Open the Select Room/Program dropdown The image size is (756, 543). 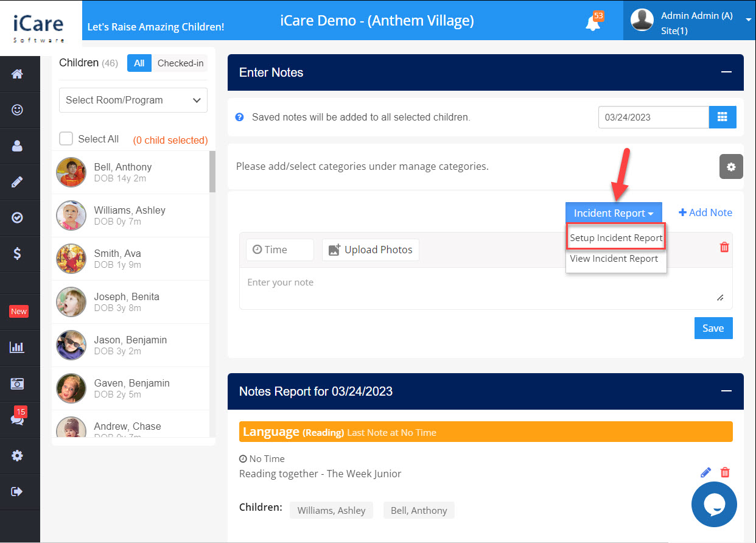(133, 100)
